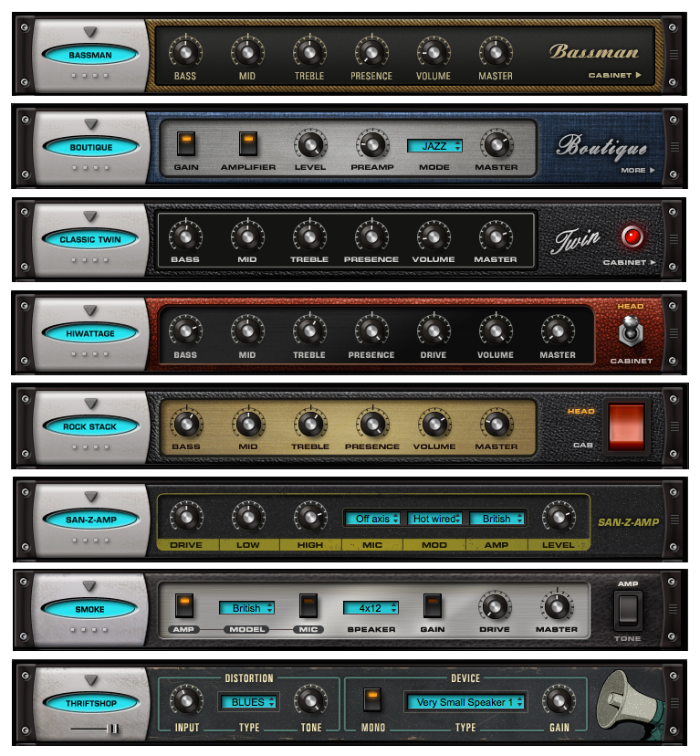Flip the Smoke AMP/TONE rocker switch

627,611
